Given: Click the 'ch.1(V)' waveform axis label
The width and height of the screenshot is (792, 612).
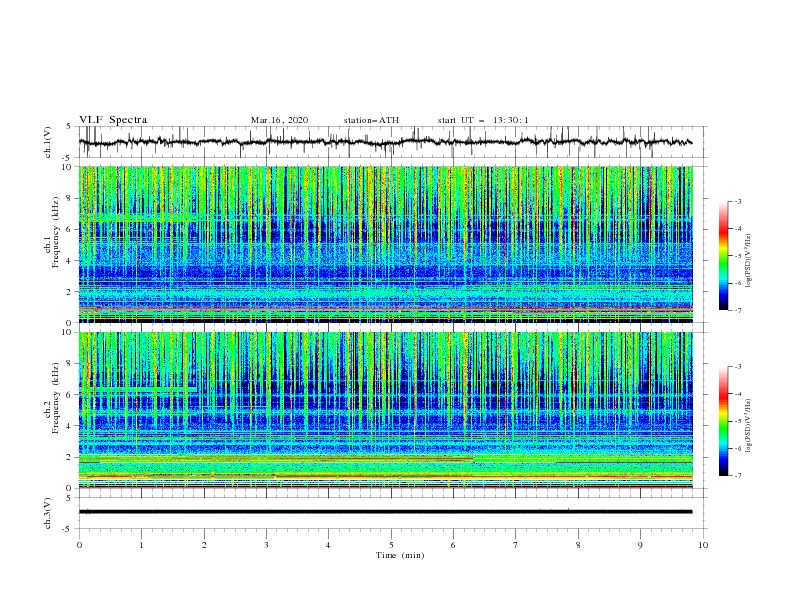Looking at the screenshot, I should pos(48,142).
